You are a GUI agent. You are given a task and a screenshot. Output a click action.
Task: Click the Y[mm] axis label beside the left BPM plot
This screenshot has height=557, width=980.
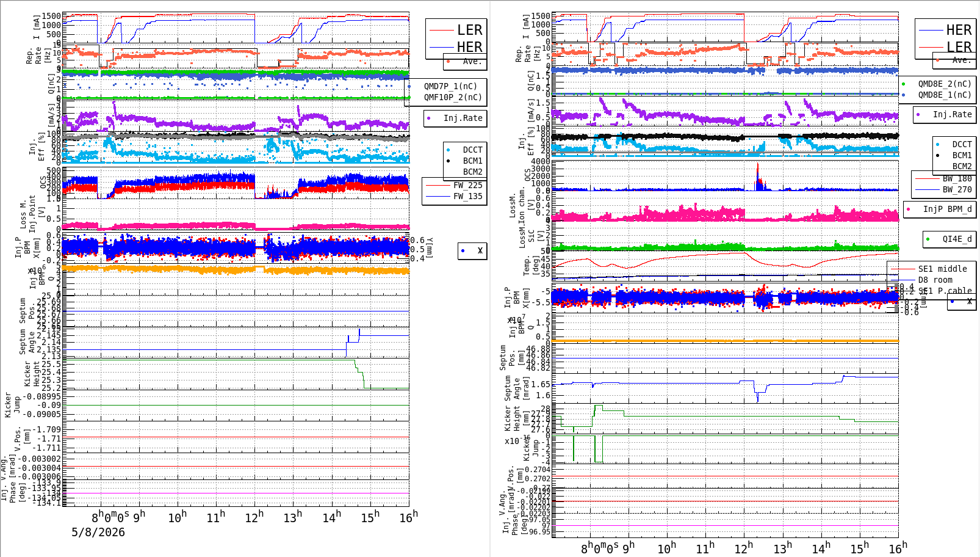430,249
